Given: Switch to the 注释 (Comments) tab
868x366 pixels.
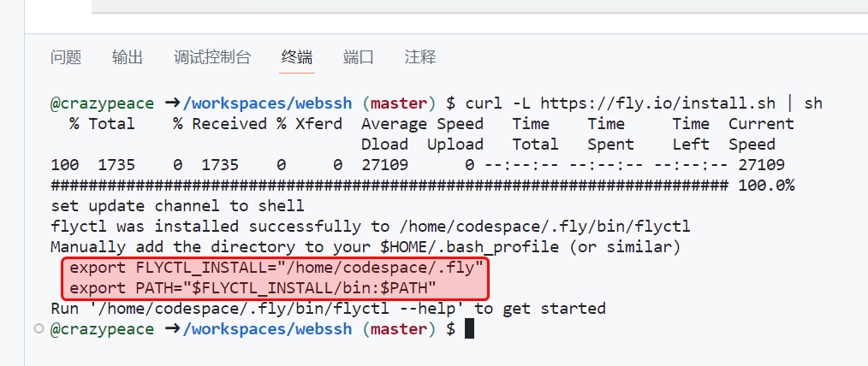Looking at the screenshot, I should tap(420, 57).
